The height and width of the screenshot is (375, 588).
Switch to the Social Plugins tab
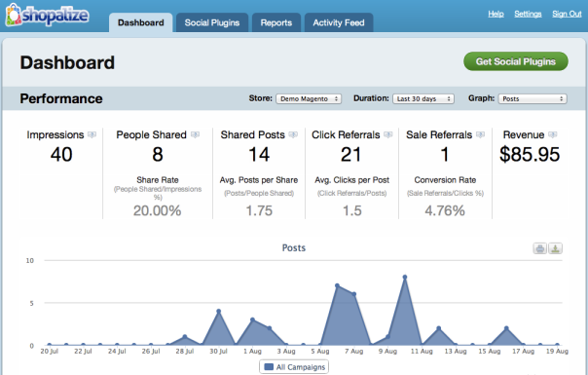pos(212,23)
